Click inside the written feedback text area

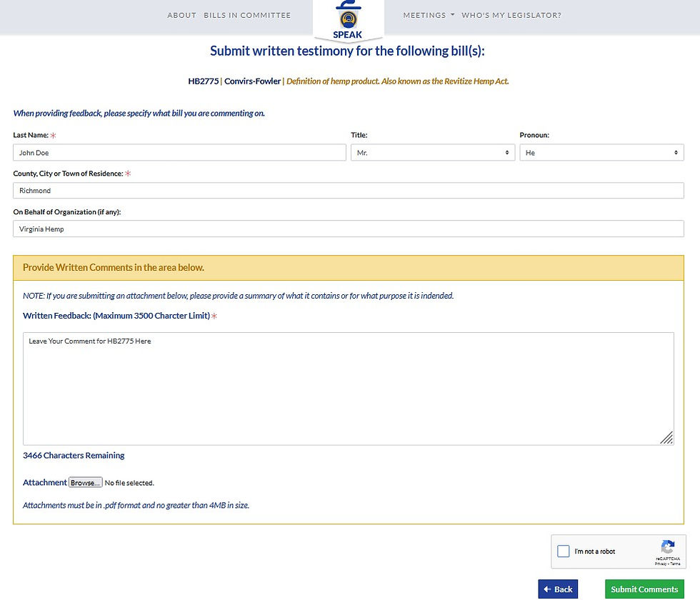point(349,389)
